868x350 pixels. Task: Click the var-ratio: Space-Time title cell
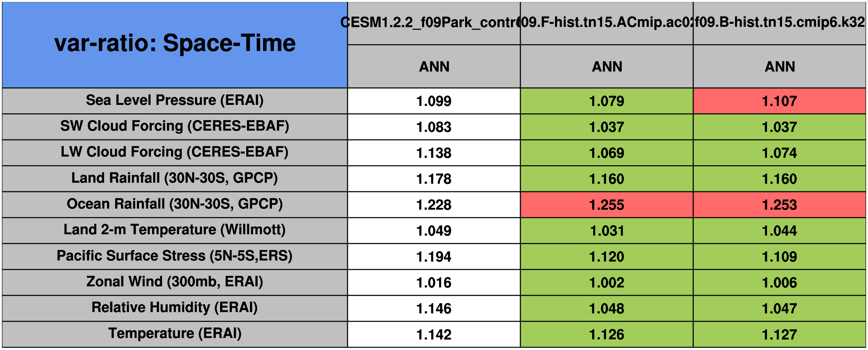coord(175,44)
